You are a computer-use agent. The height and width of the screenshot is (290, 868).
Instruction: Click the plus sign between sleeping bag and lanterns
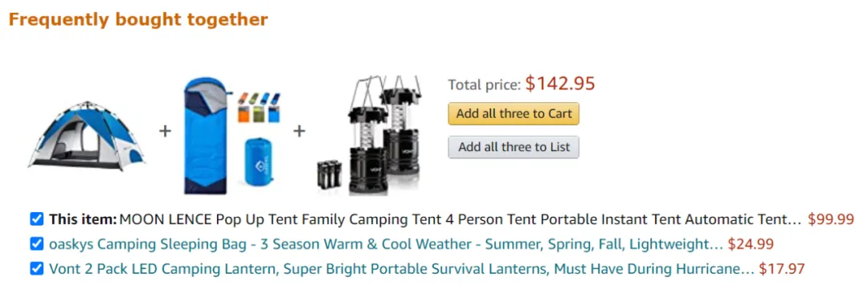click(x=300, y=131)
